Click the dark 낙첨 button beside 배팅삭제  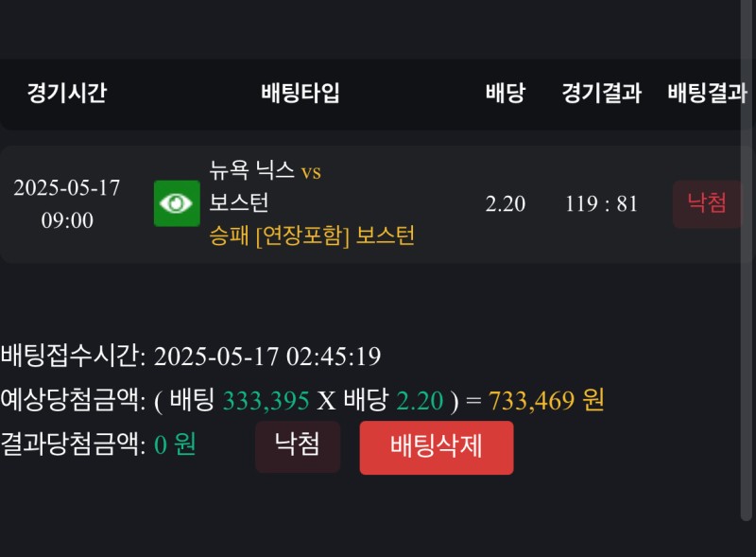298,446
